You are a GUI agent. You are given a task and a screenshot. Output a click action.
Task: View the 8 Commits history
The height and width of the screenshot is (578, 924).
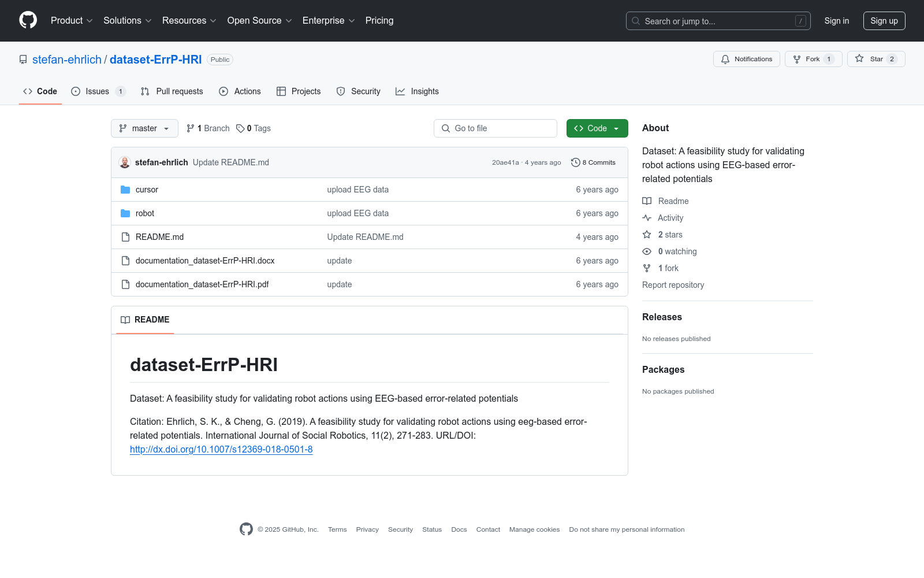[x=594, y=162]
